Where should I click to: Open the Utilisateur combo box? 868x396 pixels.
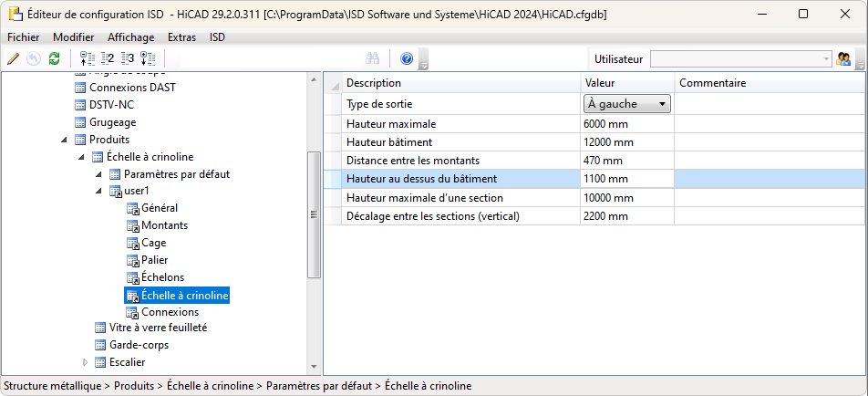pos(740,58)
